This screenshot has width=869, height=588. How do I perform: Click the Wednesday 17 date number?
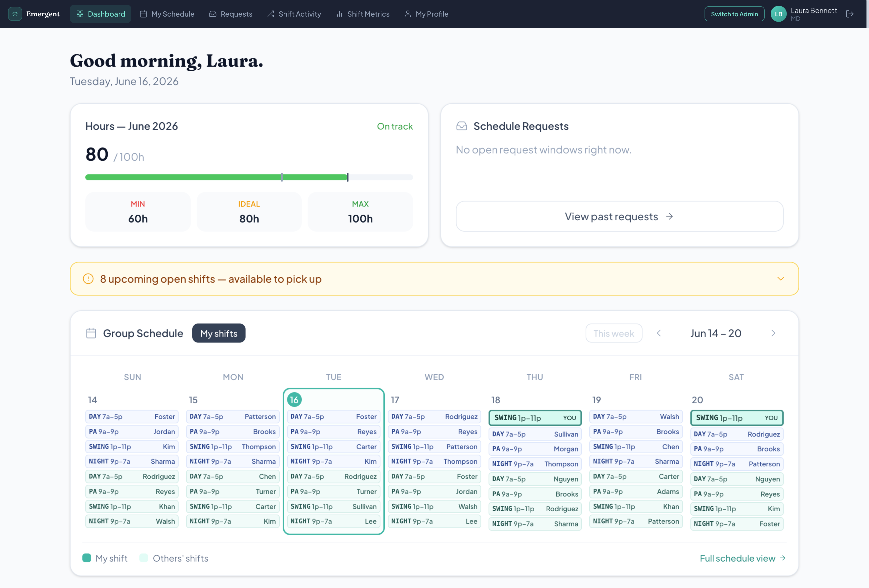pos(395,400)
